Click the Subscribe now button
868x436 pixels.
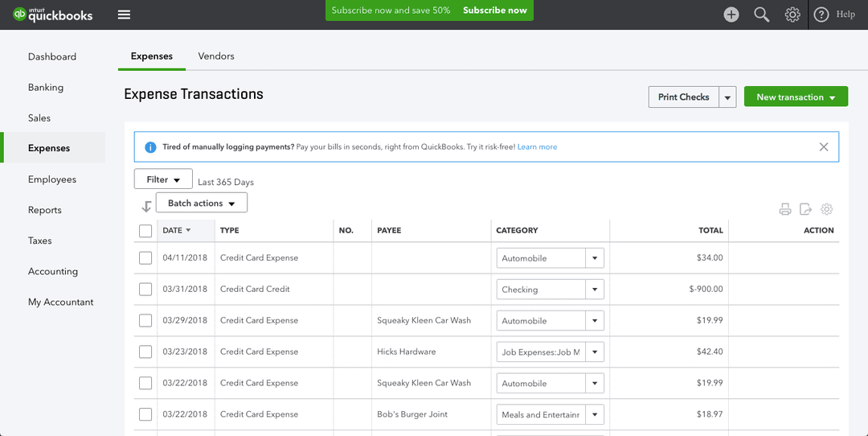495,10
